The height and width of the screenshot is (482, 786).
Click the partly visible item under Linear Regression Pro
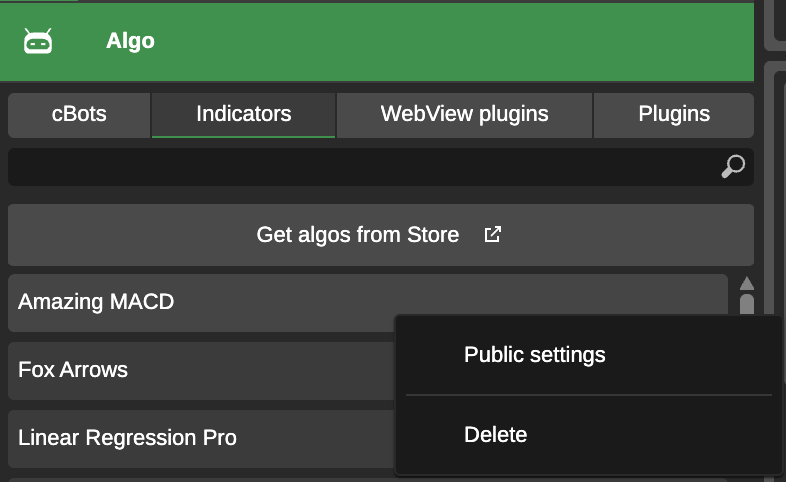tap(201, 480)
